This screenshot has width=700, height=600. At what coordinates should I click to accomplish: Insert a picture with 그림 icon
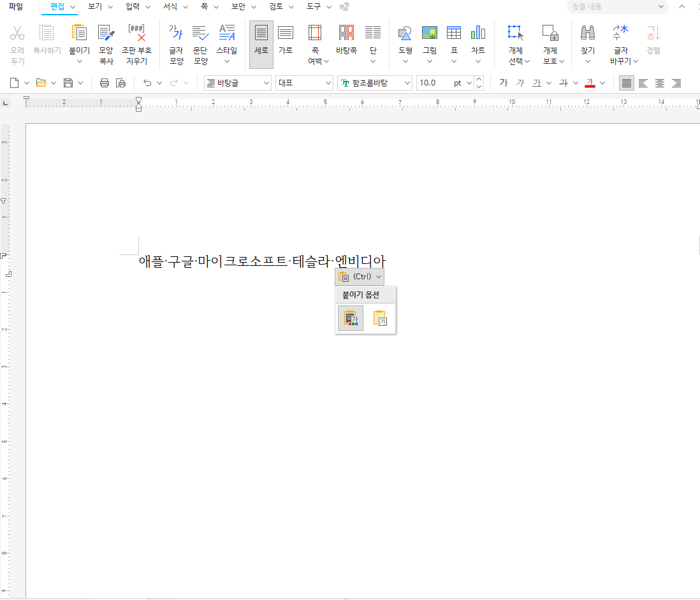pyautogui.click(x=430, y=33)
